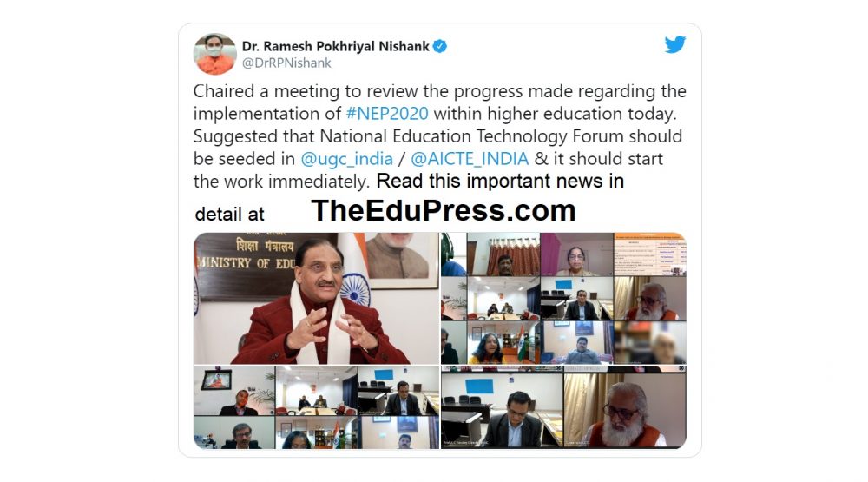
Task: Click TheEduPress.com text
Action: (x=444, y=210)
